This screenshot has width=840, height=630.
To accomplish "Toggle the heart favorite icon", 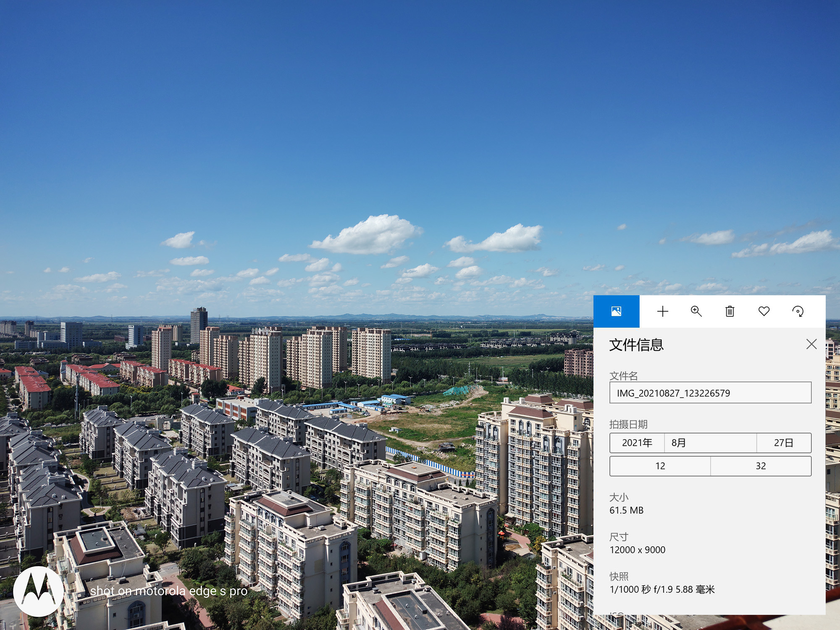I will tap(764, 311).
